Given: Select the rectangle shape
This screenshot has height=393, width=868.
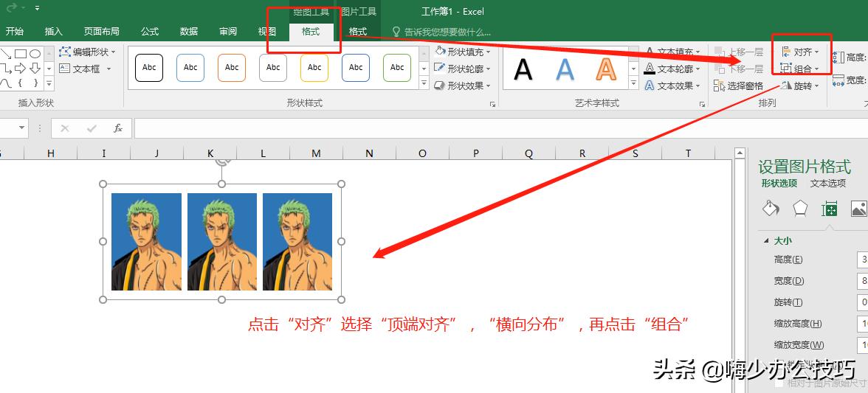Looking at the screenshot, I should 21,54.
